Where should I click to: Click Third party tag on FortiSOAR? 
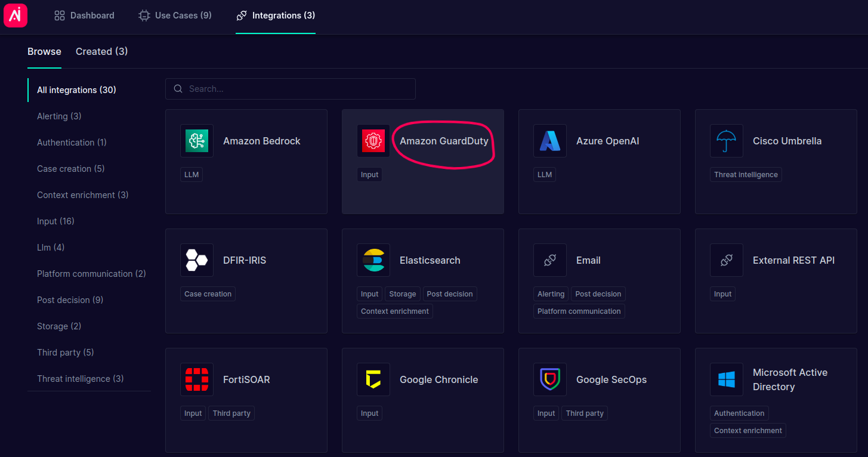pos(231,413)
